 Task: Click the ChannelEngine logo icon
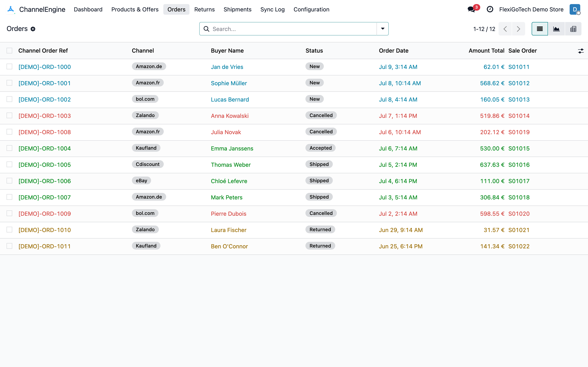(11, 9)
